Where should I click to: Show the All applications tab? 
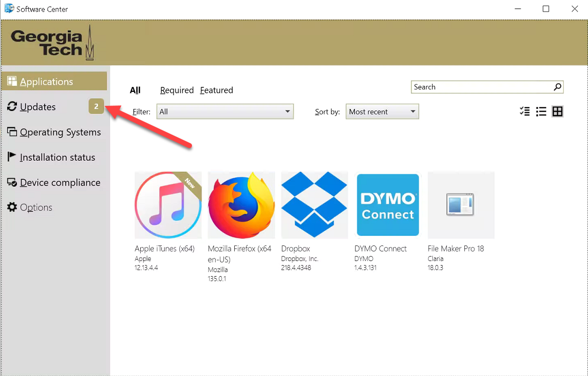pyautogui.click(x=135, y=90)
